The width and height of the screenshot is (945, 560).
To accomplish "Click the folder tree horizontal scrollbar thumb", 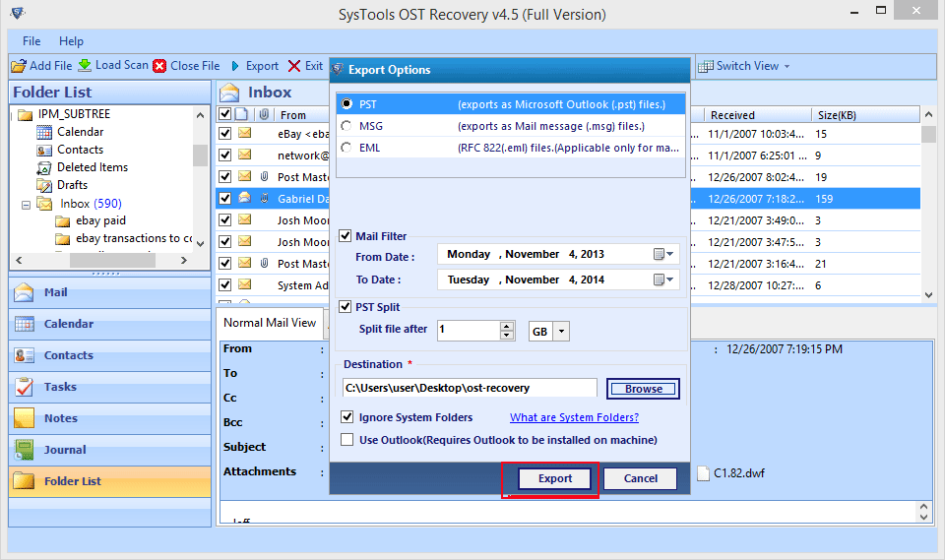I will (x=112, y=261).
